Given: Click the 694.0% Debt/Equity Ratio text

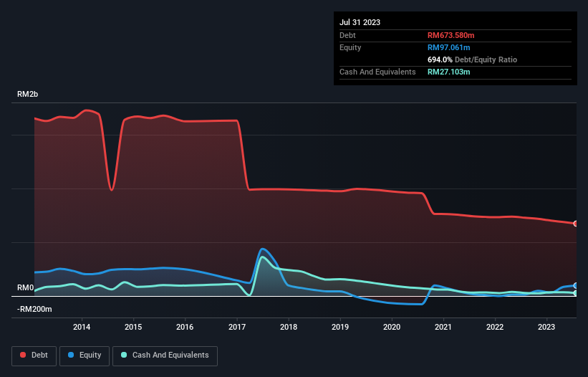Looking at the screenshot, I should point(472,59).
